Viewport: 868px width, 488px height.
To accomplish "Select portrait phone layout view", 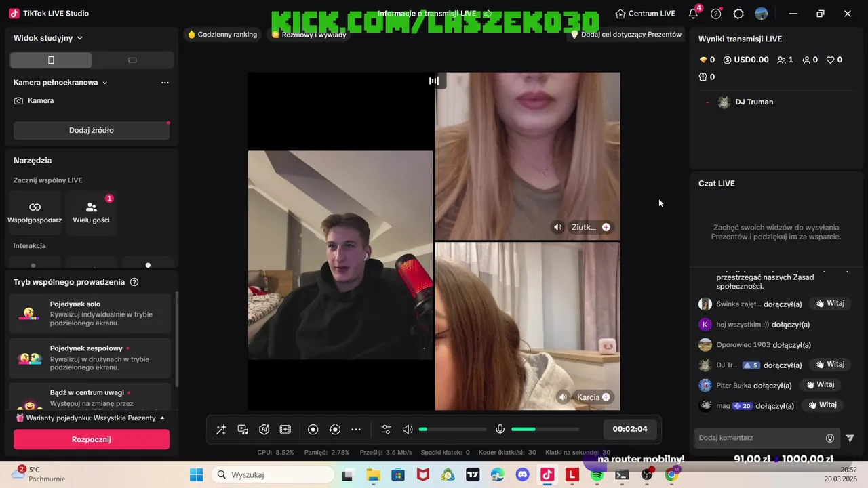I will [51, 60].
